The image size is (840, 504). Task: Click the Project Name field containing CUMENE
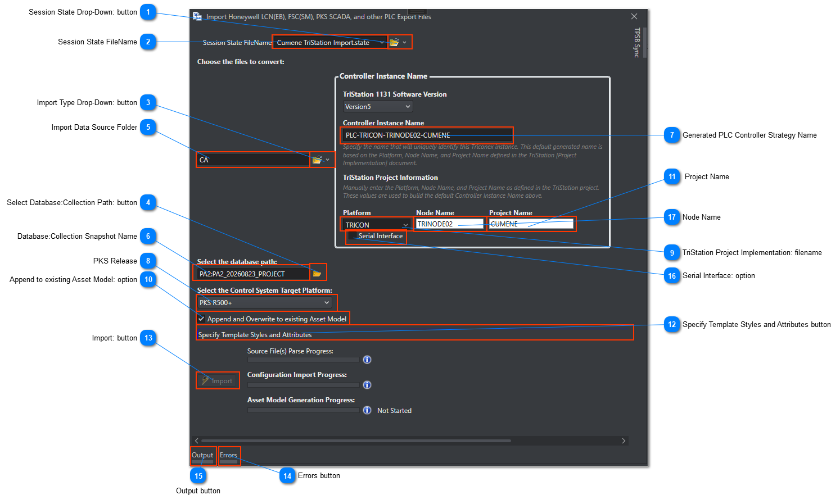(531, 224)
